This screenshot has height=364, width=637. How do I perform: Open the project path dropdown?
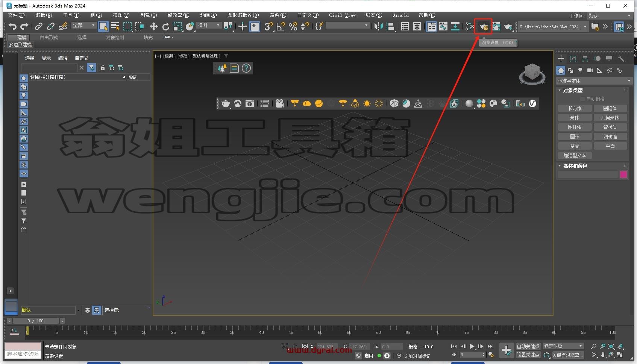click(553, 27)
